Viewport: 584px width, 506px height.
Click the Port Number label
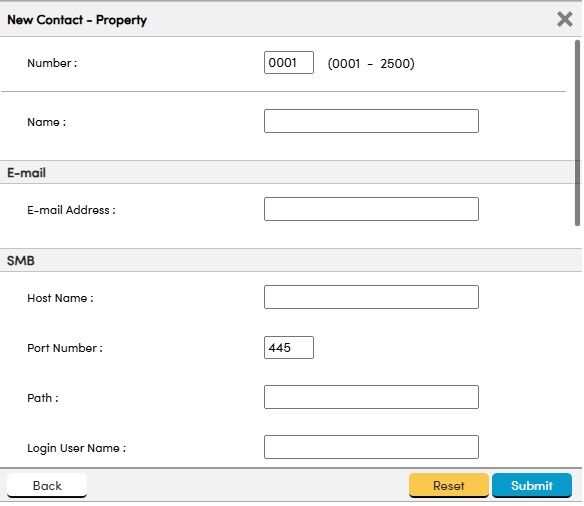click(65, 348)
